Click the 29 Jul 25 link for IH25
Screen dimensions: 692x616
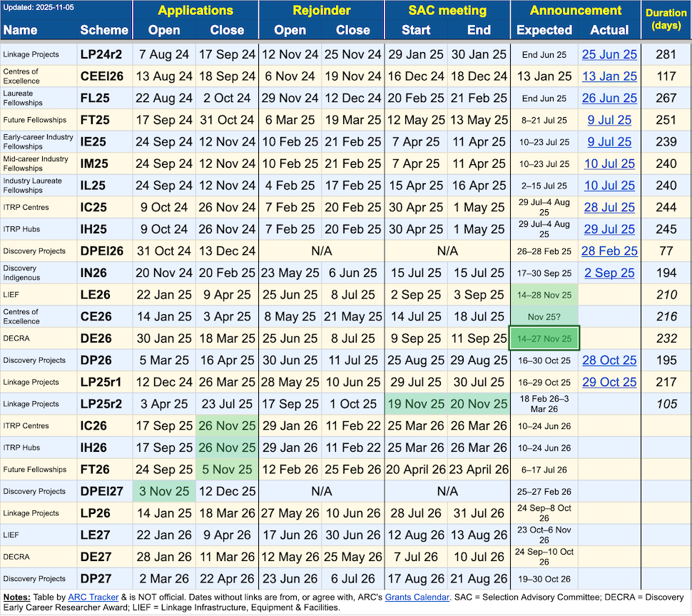coord(609,229)
